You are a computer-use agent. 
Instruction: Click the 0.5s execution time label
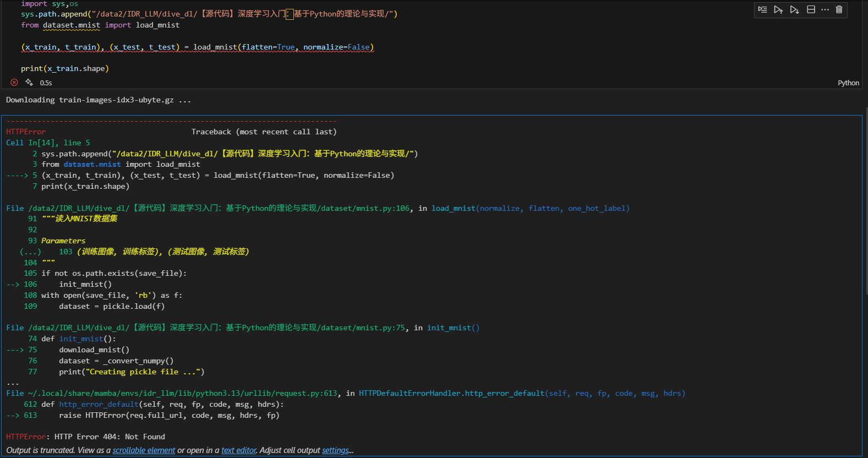click(46, 83)
